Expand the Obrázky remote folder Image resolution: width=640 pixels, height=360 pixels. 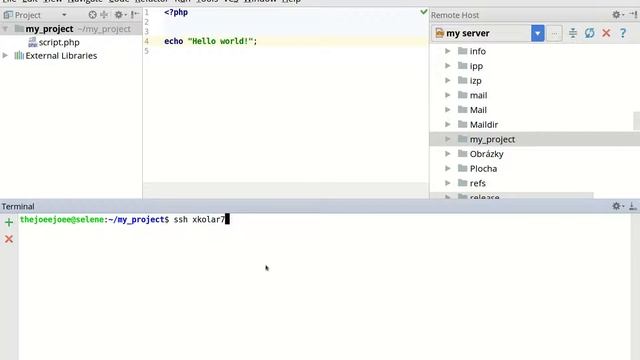pyautogui.click(x=448, y=154)
